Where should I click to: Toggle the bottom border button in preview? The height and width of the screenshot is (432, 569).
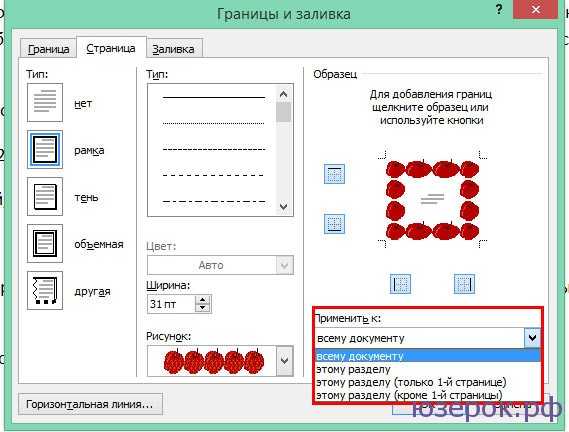click(x=334, y=223)
